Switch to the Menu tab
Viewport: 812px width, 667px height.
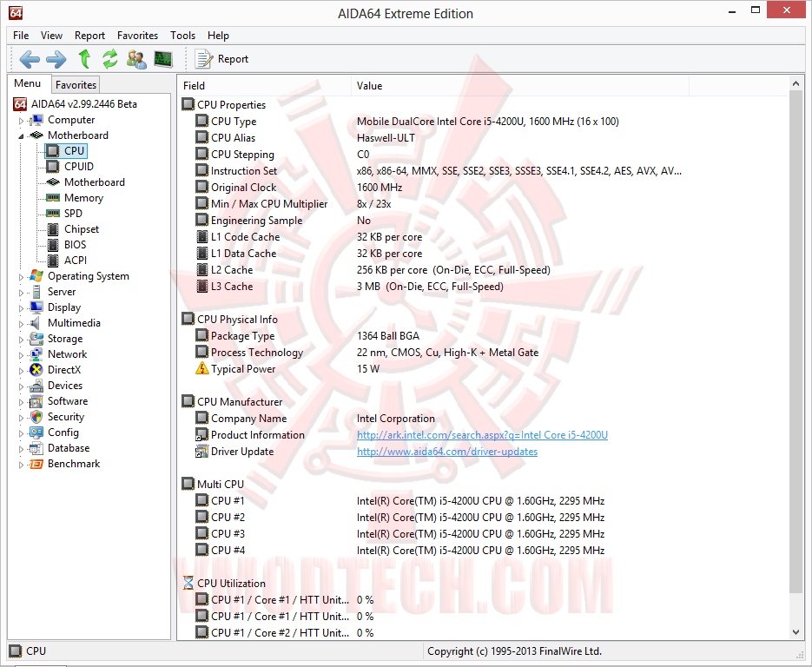[28, 83]
